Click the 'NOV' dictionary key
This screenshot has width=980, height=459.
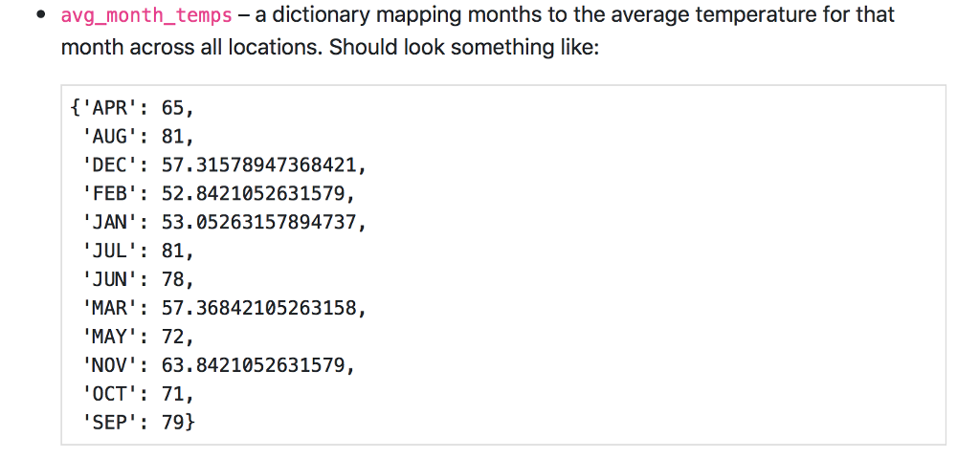click(109, 365)
